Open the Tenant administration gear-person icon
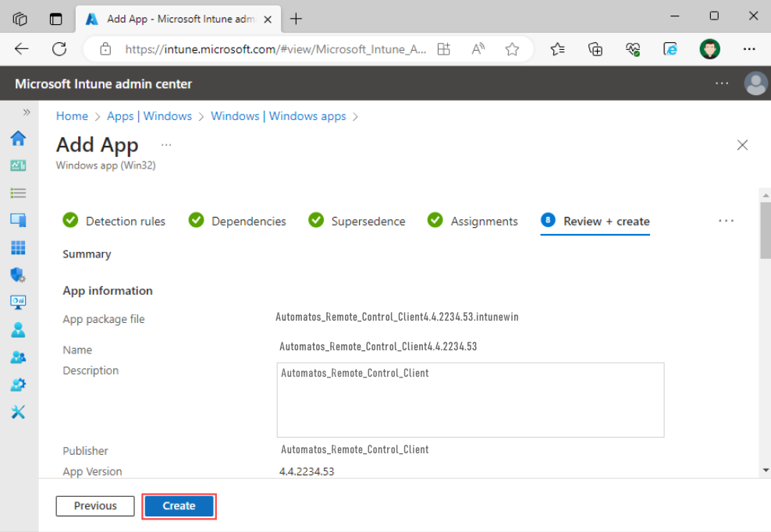This screenshot has width=771, height=532. (18, 385)
